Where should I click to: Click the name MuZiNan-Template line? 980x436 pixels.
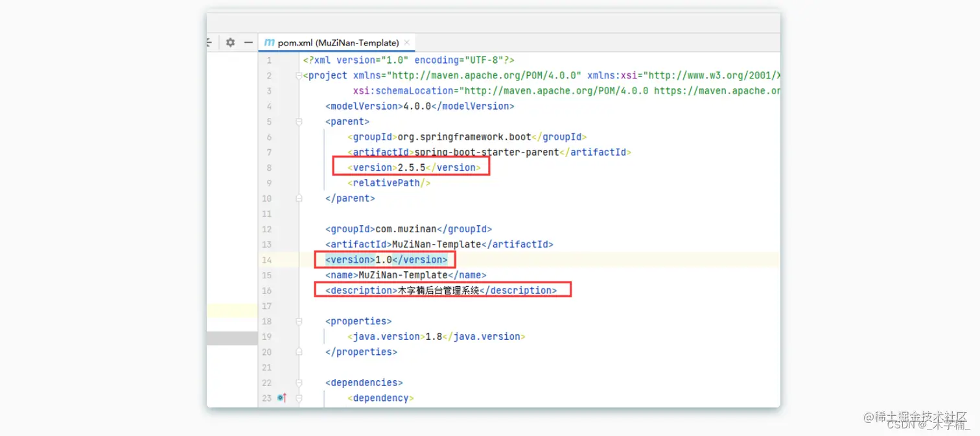(406, 275)
